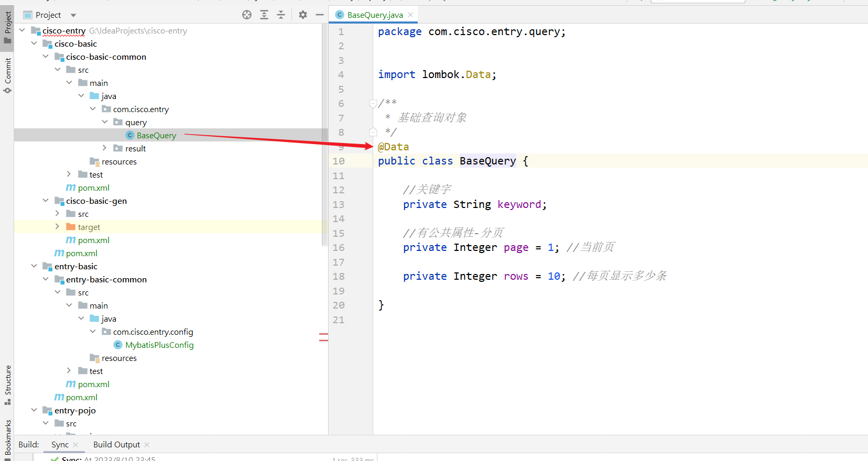Viewport: 868px width, 461px height.
Task: Switch to the BaseQuery.java editor tab
Action: click(x=375, y=15)
